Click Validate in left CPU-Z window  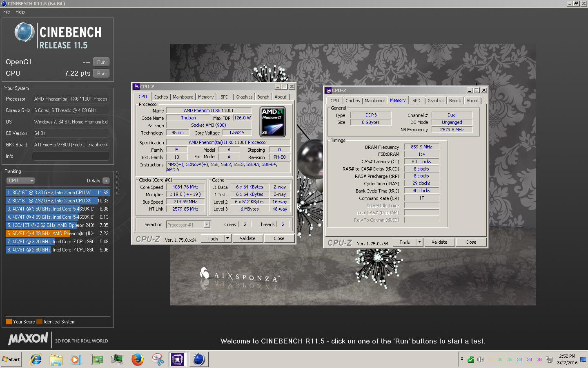tap(248, 238)
